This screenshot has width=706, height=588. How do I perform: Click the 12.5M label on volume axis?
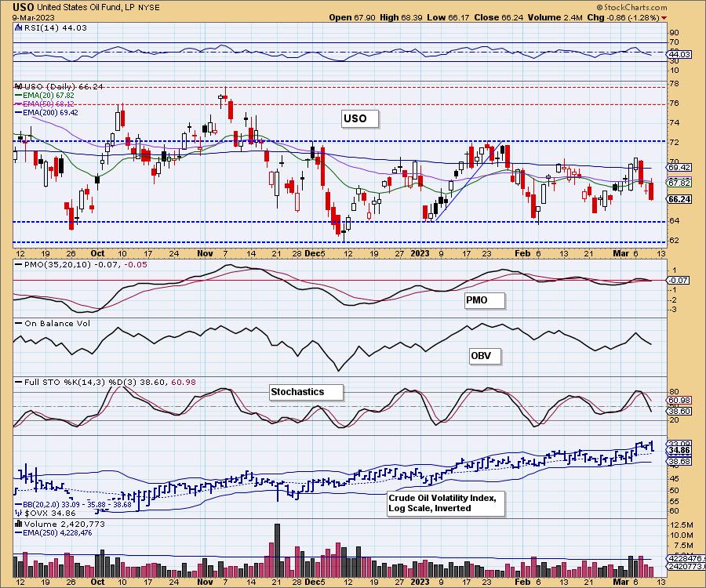[x=681, y=525]
